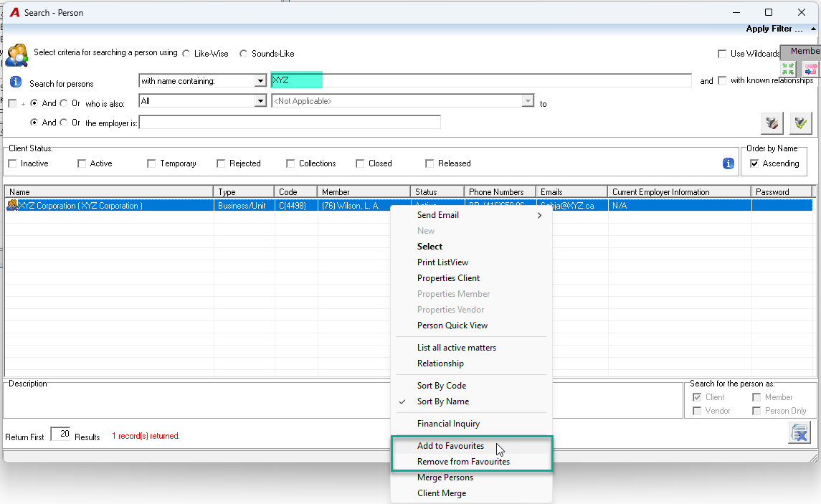Click Properties Client in context menu

pyautogui.click(x=471, y=278)
